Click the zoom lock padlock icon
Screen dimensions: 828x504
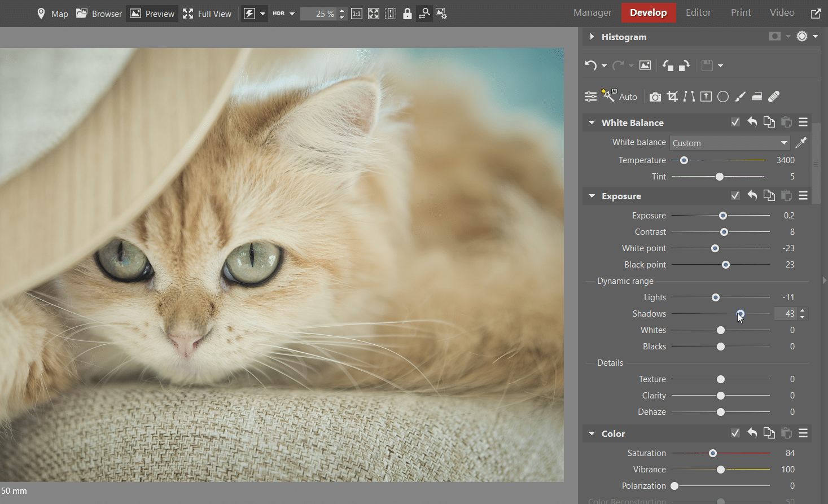[x=408, y=14]
